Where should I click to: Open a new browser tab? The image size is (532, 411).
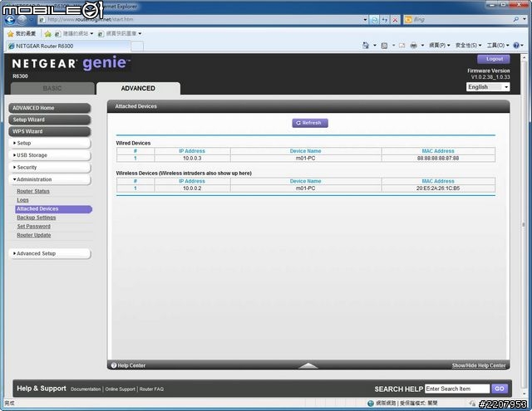pos(137,46)
